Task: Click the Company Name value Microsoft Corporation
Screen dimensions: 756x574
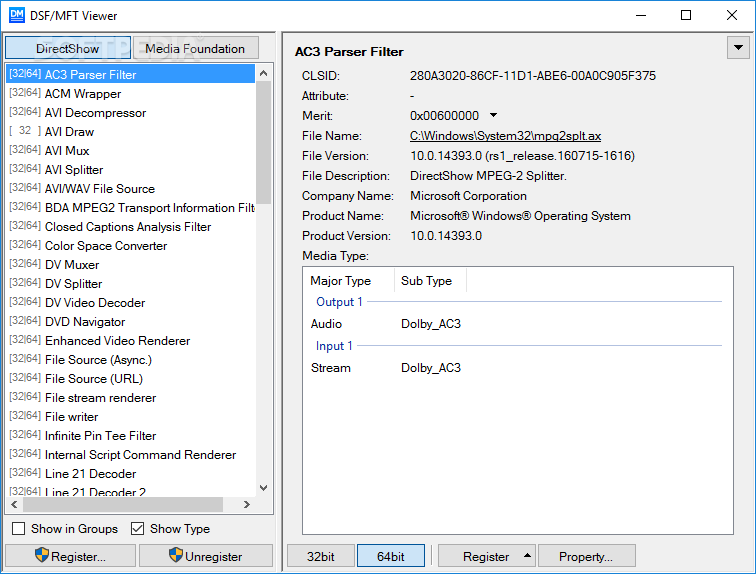Action: [x=468, y=196]
